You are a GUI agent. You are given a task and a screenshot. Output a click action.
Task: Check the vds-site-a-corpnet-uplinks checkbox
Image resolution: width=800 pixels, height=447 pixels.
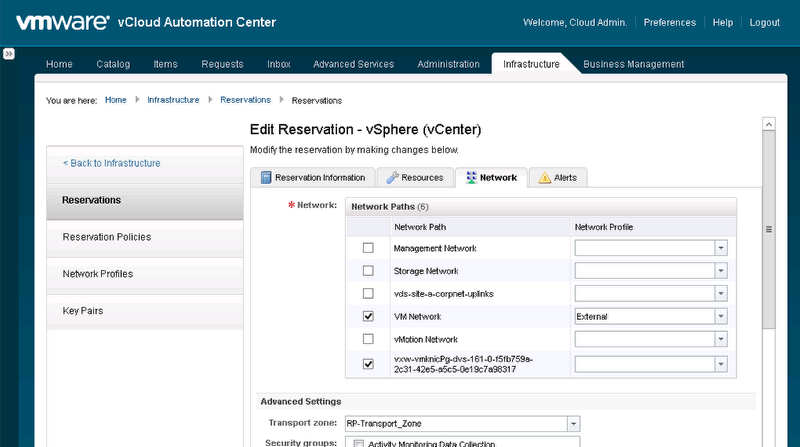(x=368, y=293)
